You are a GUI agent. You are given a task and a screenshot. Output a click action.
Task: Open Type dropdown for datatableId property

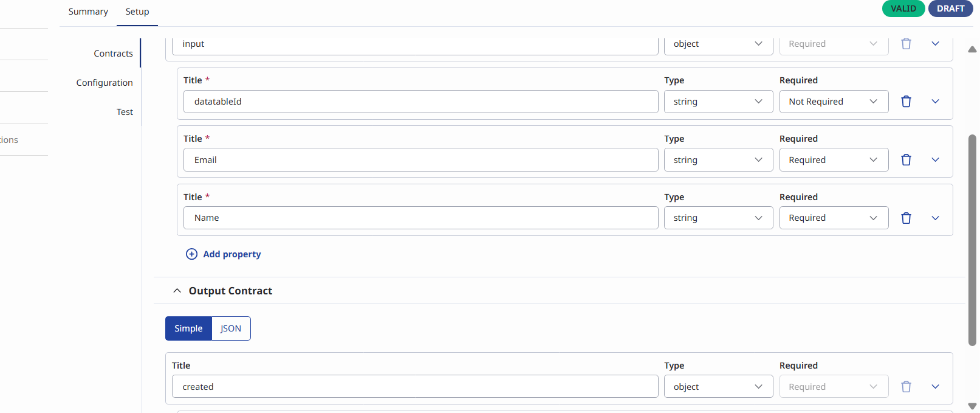point(718,102)
